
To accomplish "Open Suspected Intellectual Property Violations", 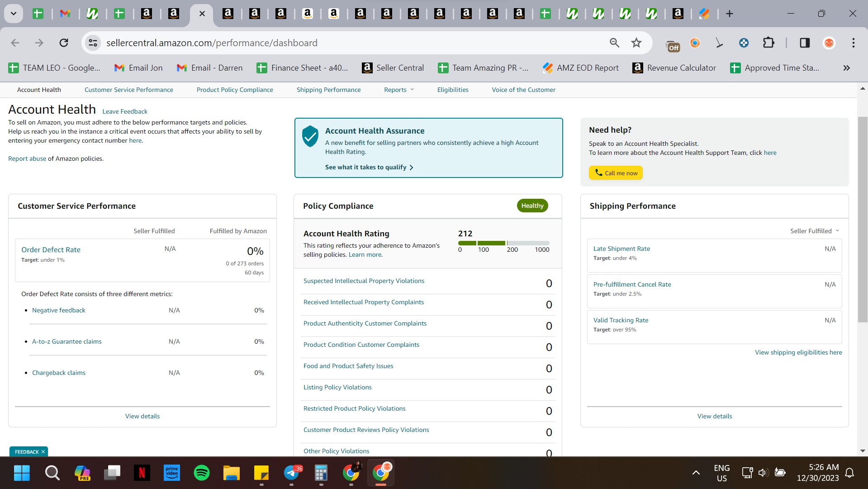I will (364, 281).
